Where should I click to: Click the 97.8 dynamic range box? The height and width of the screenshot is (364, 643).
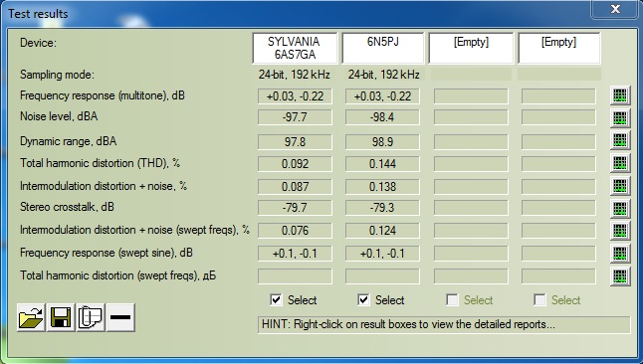point(295,142)
